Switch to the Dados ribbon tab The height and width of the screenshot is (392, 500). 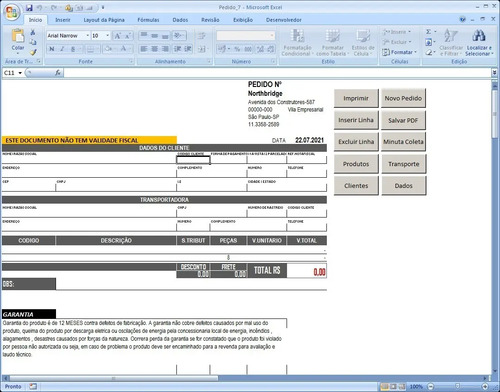tap(180, 20)
